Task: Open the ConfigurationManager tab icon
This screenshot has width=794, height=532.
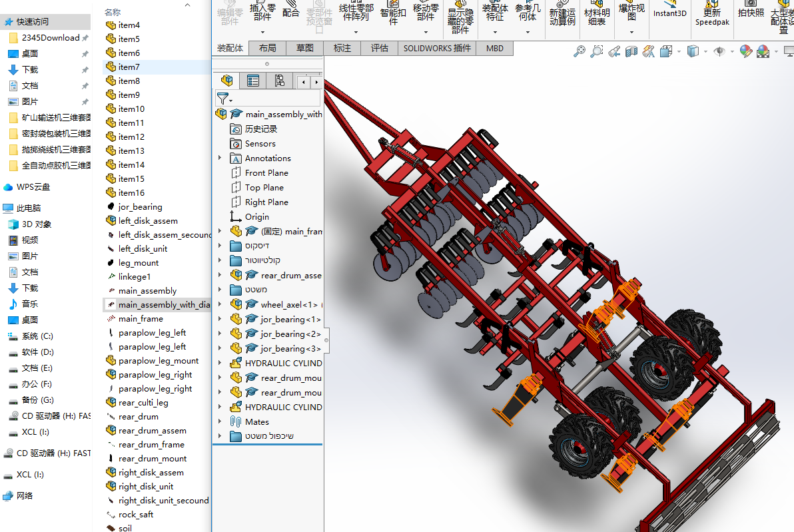Action: tap(279, 81)
